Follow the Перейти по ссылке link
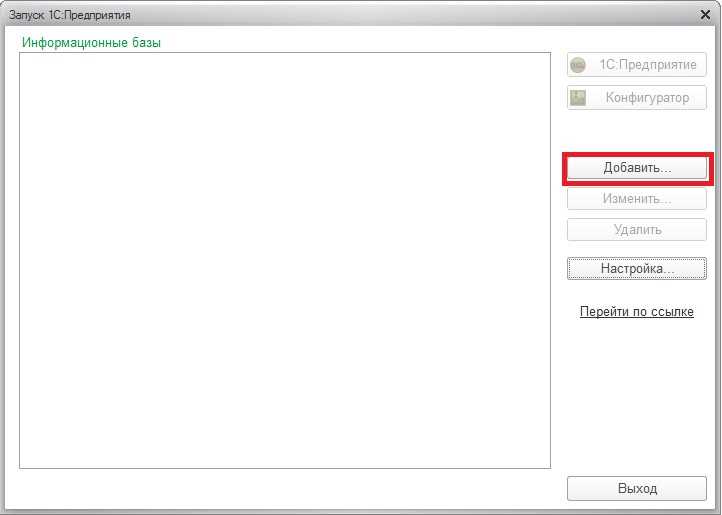The height and width of the screenshot is (515, 722). tap(637, 312)
